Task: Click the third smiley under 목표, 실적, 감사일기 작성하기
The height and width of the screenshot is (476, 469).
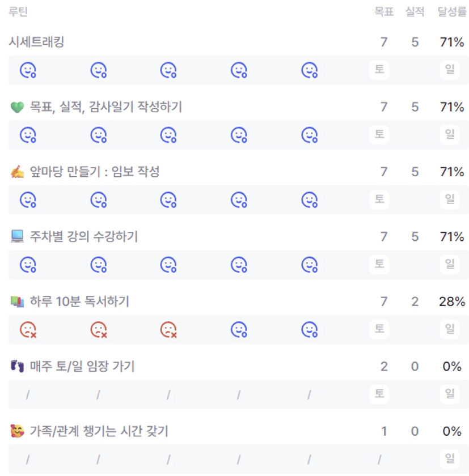Action: [168, 135]
